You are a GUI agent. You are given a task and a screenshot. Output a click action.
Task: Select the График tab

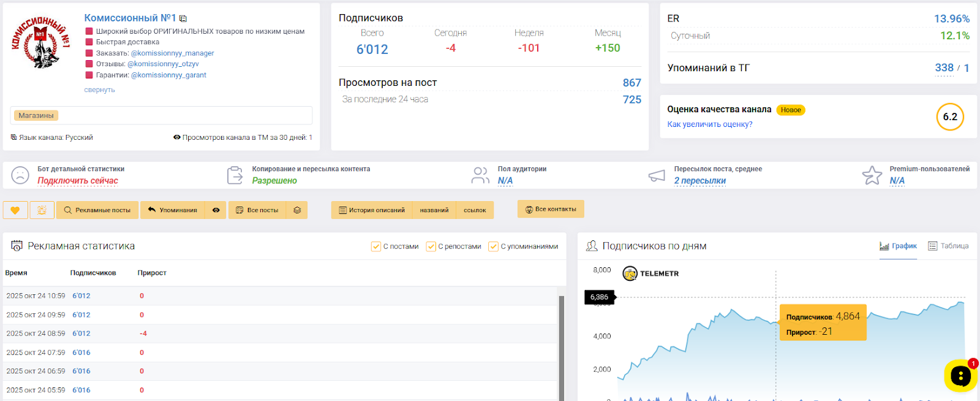click(x=898, y=246)
